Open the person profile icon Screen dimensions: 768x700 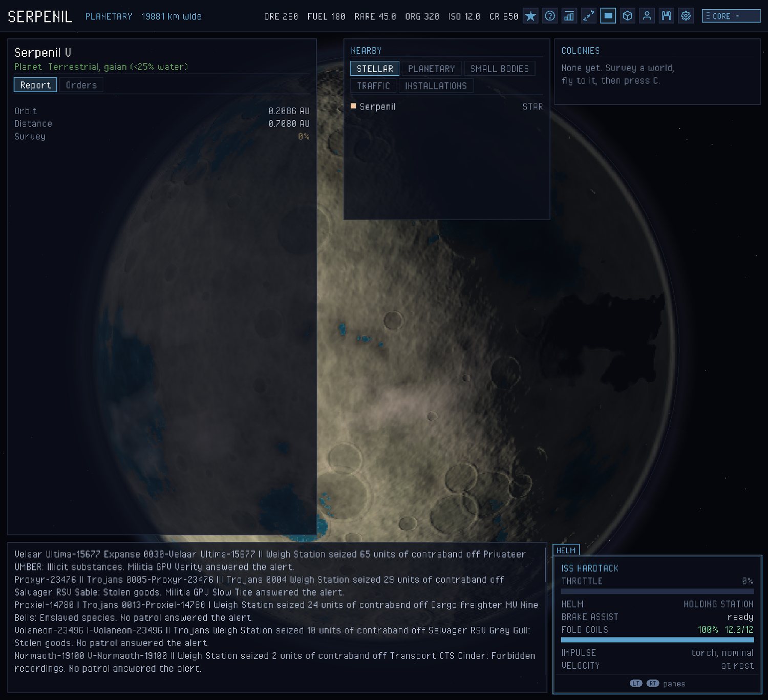(647, 16)
